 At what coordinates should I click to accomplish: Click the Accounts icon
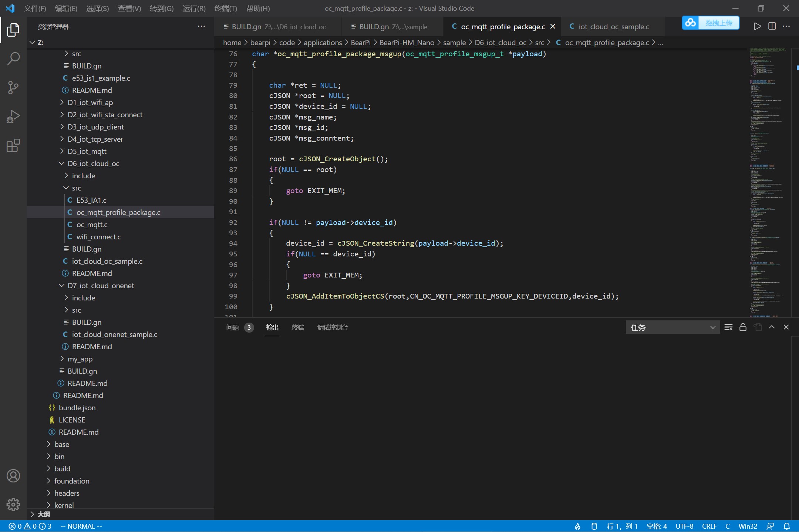point(13,476)
